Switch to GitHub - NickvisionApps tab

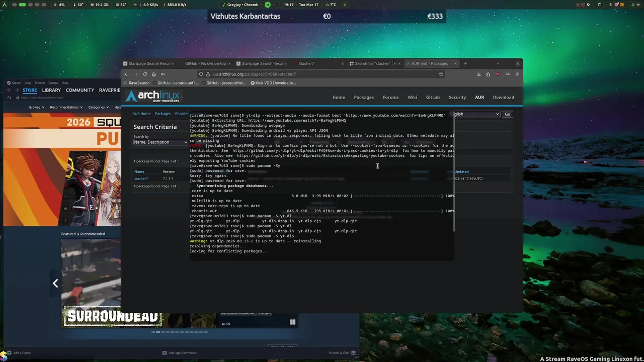click(206, 63)
